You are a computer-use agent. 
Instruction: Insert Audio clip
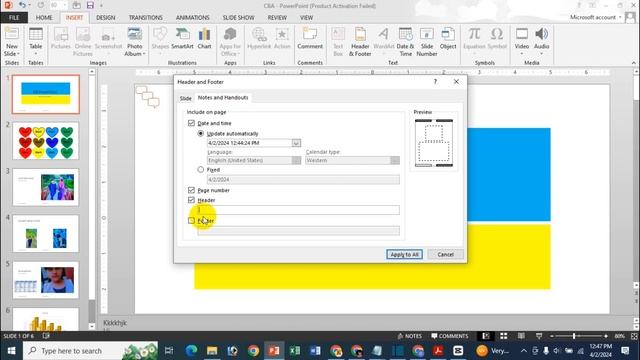(x=541, y=42)
